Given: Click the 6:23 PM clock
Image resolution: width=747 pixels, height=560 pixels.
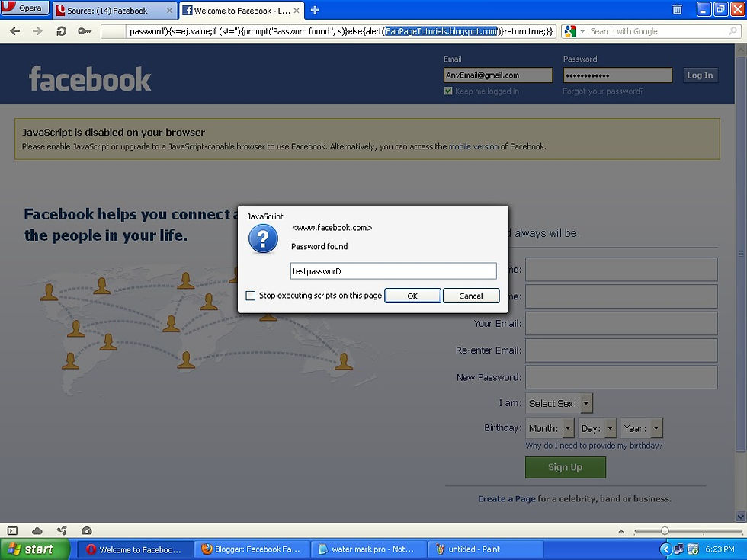Looking at the screenshot, I should click(x=720, y=549).
